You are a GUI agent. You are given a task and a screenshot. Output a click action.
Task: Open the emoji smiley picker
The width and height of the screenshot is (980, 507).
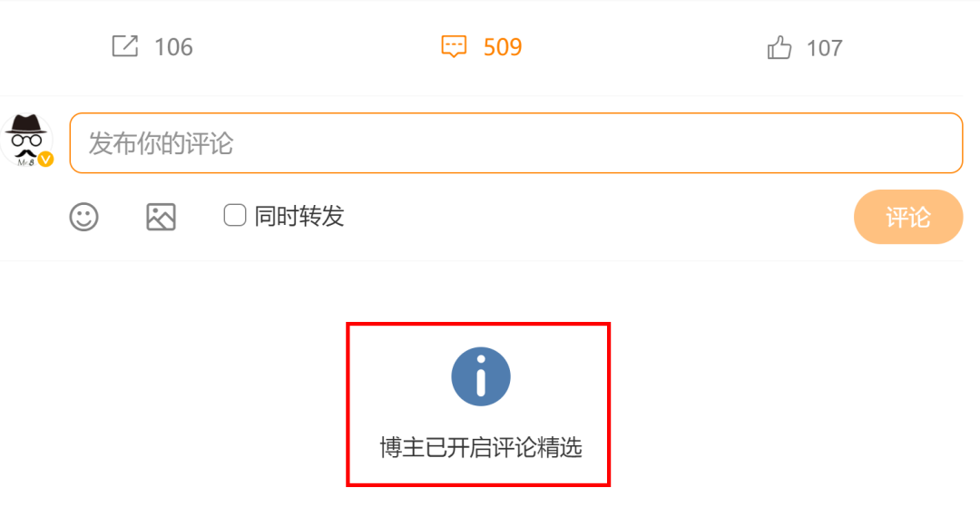[x=83, y=217]
